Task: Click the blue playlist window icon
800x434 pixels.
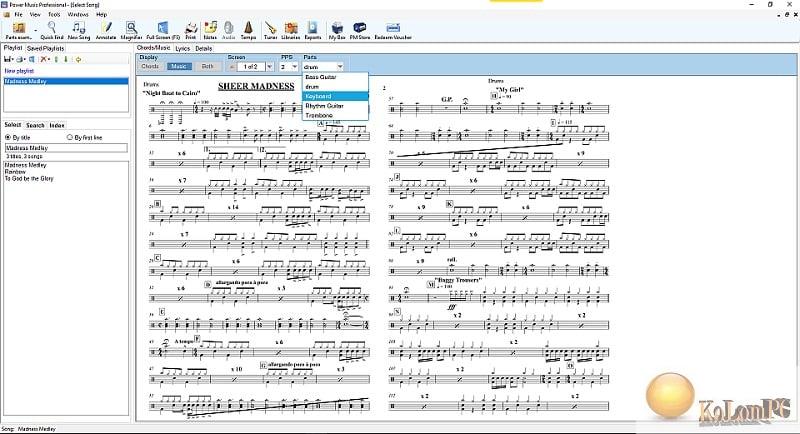Action: point(32,59)
